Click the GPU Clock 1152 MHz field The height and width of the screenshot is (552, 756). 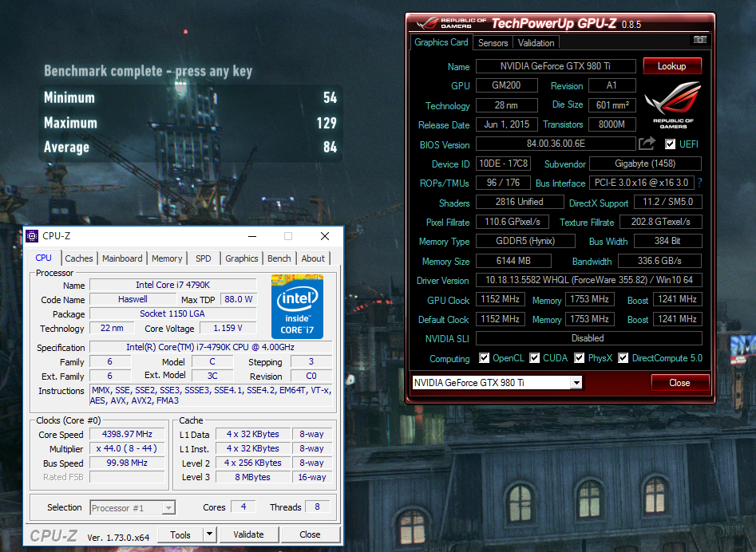click(500, 299)
